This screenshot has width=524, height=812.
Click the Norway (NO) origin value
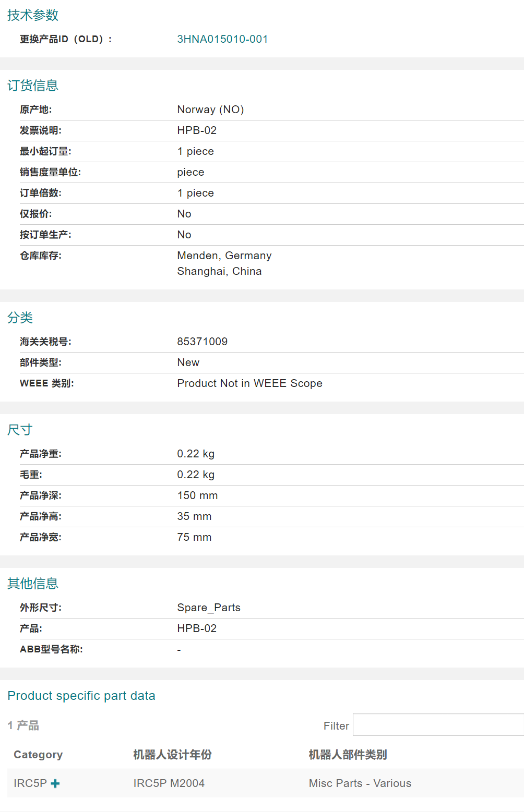click(x=210, y=110)
